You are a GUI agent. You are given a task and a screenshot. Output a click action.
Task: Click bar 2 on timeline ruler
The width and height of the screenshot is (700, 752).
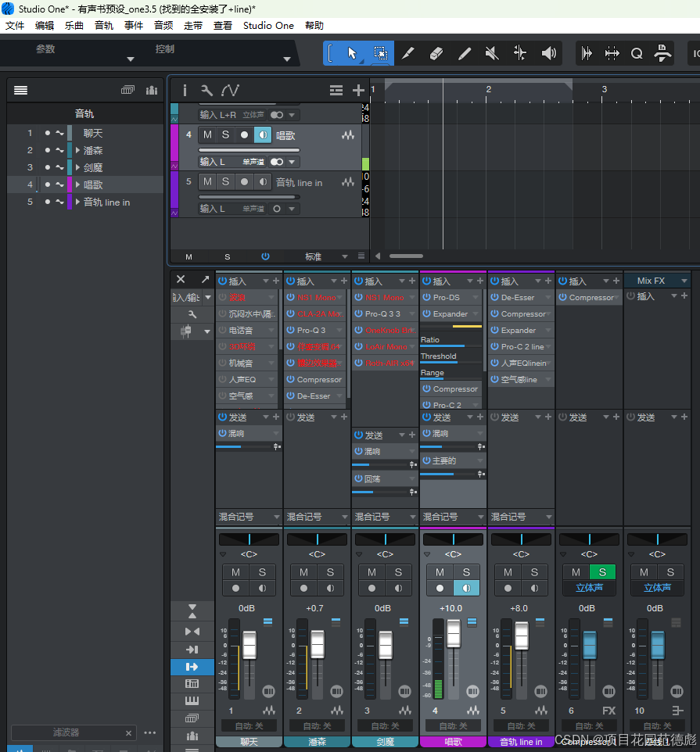[x=488, y=89]
